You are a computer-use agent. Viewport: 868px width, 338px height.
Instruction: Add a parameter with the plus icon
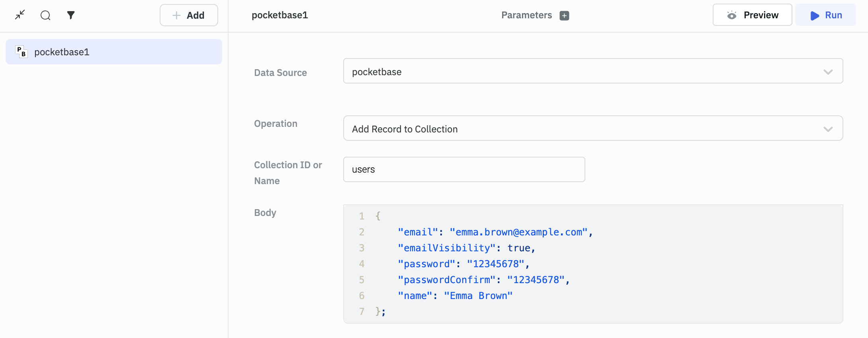pos(564,16)
